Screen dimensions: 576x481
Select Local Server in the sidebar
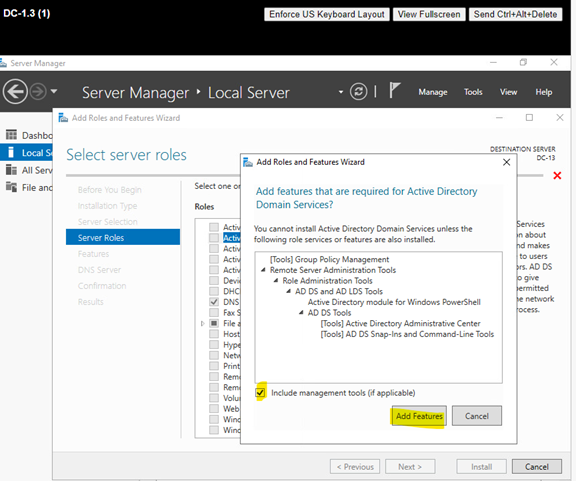click(x=26, y=152)
